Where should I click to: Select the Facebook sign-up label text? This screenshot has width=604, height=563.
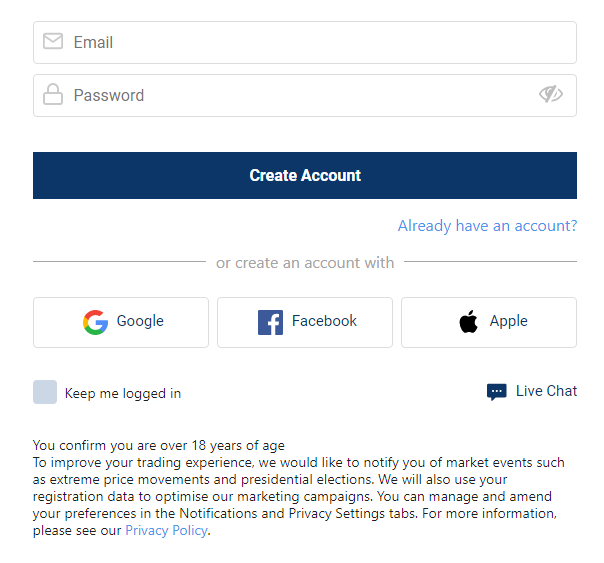[324, 321]
